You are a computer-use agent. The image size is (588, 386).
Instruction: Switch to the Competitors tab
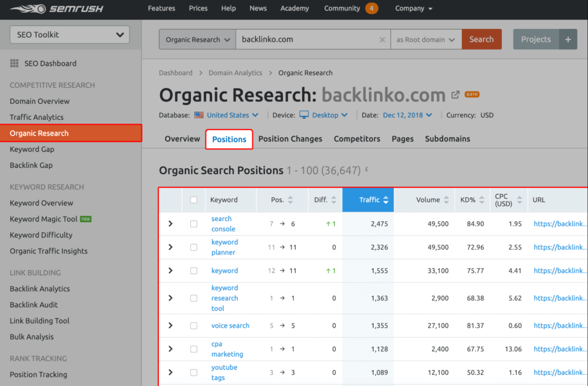[x=357, y=139]
